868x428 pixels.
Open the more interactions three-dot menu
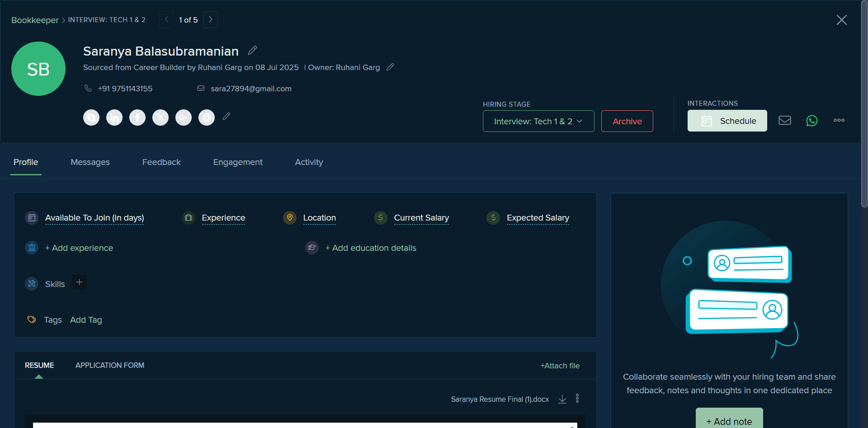(x=839, y=120)
